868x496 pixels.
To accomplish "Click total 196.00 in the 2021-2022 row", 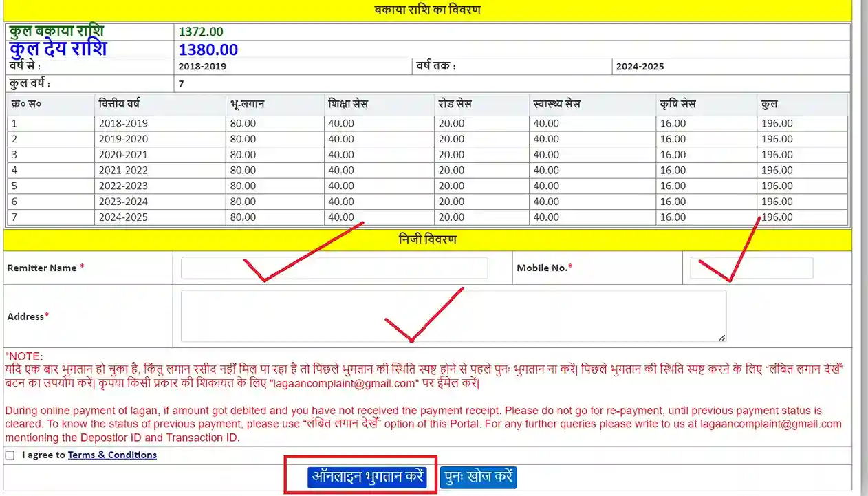I will tap(777, 171).
